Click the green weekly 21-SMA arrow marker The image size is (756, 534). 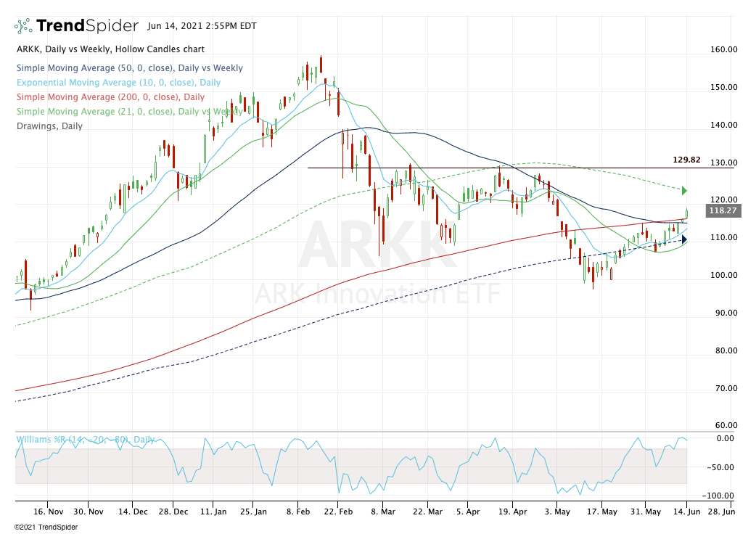point(684,191)
